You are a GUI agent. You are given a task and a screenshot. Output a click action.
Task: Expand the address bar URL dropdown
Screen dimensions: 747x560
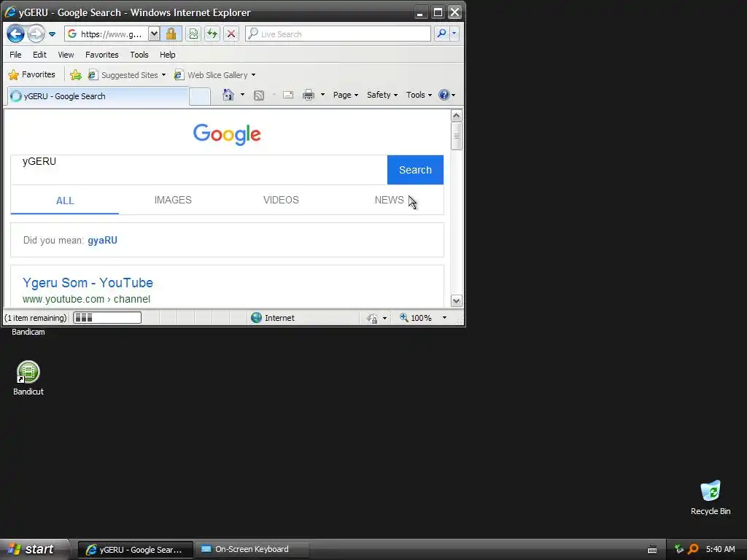pyautogui.click(x=154, y=34)
